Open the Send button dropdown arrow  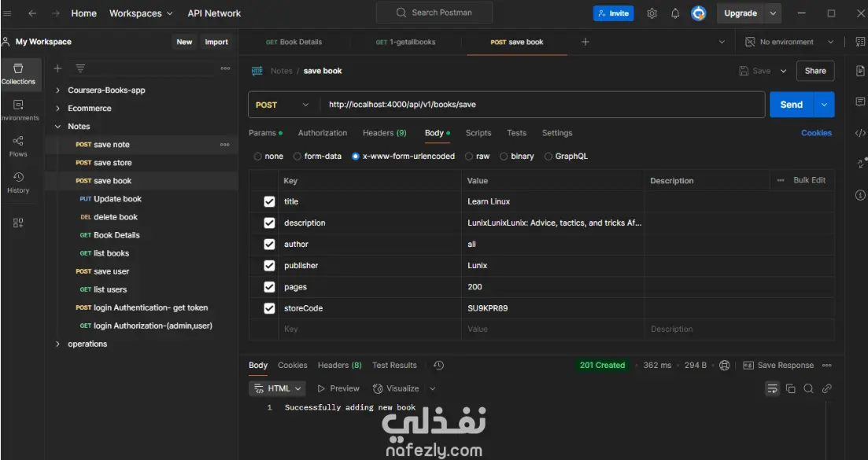[824, 105]
